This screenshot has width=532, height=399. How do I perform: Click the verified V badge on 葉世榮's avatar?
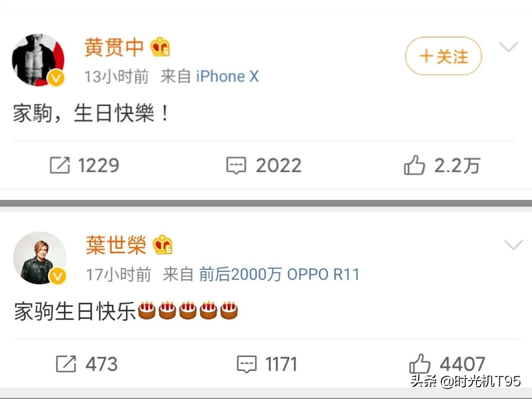[x=58, y=276]
